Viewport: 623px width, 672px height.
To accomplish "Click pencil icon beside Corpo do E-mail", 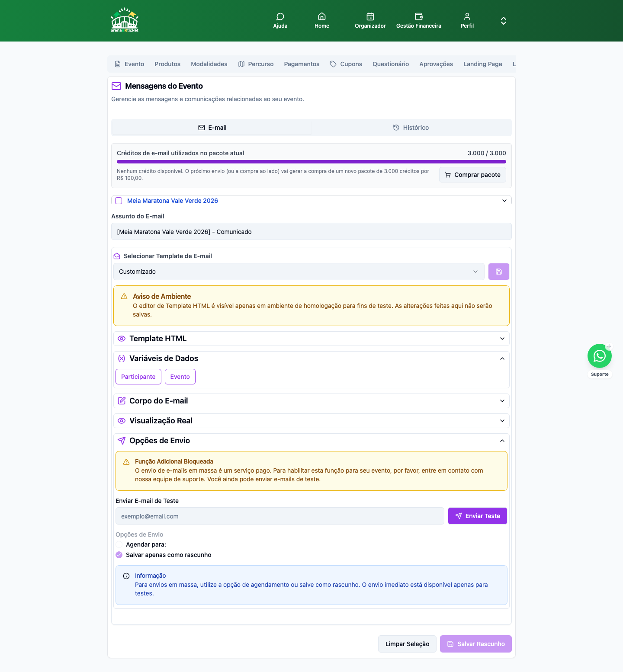I will (122, 401).
